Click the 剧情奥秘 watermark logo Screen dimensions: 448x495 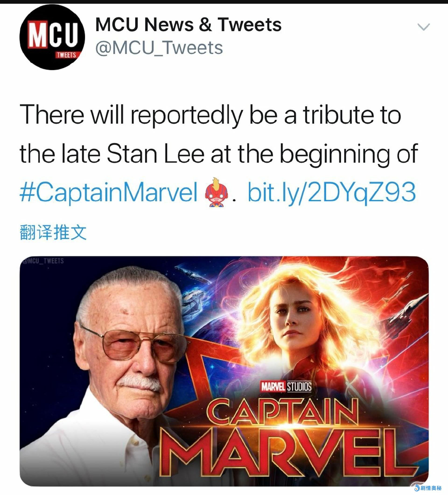coord(428,488)
